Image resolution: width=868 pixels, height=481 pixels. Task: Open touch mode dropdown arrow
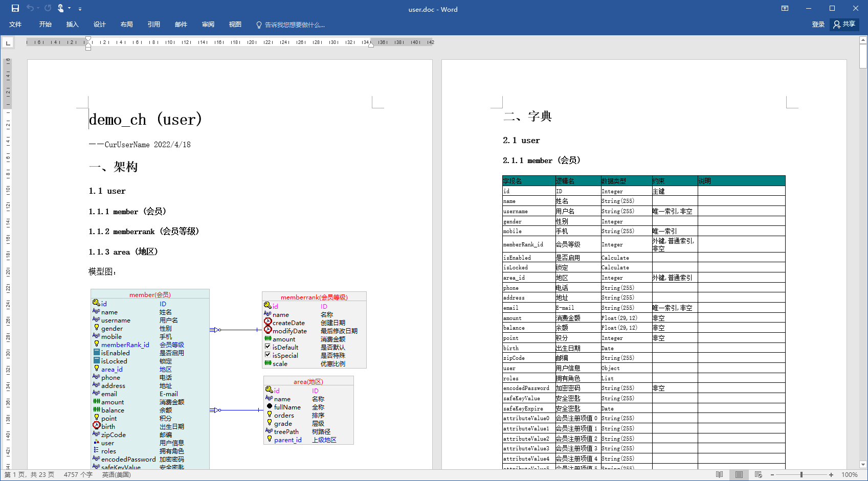click(x=70, y=8)
